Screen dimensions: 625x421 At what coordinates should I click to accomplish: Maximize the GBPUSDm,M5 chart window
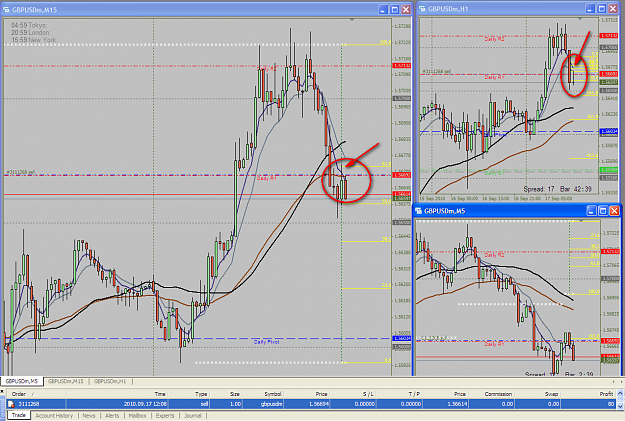(x=603, y=210)
